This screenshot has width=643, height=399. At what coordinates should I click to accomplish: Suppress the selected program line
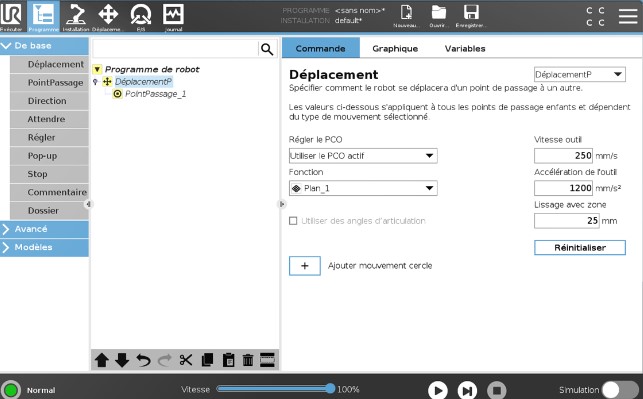[267, 360]
